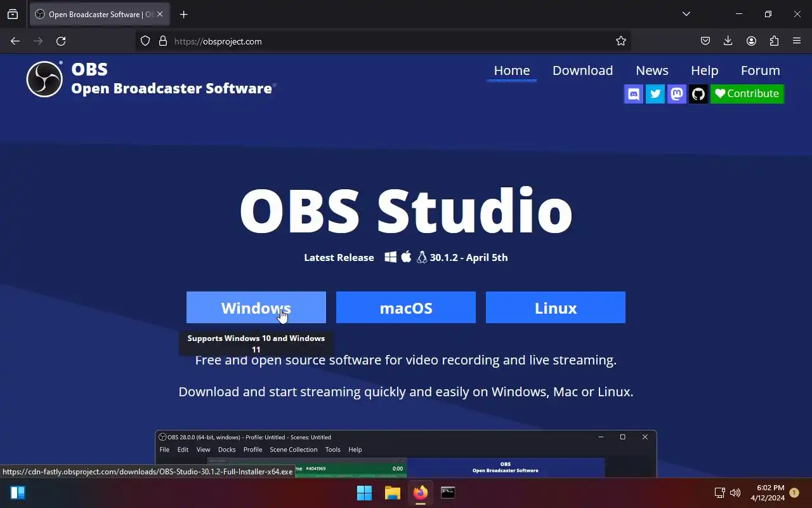Close the Open Broadcaster Software tab
Screen dimensions: 812x508
(x=159, y=14)
